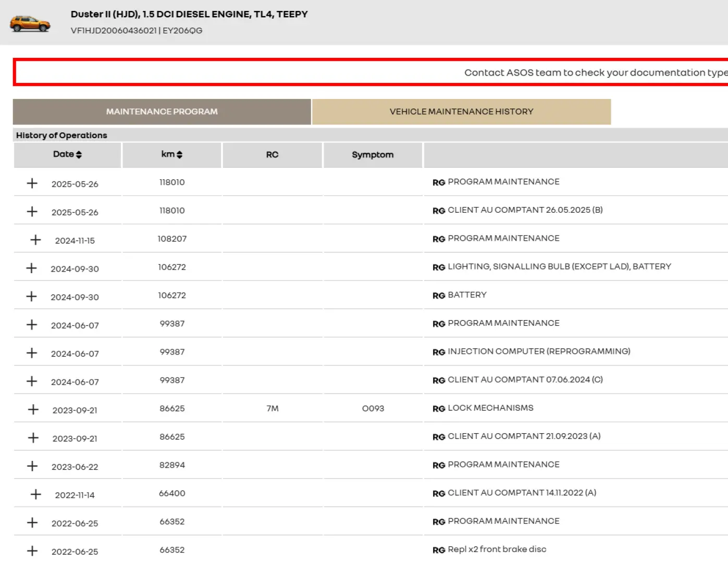Open the Vehicle Maintenance History tab

[461, 112]
